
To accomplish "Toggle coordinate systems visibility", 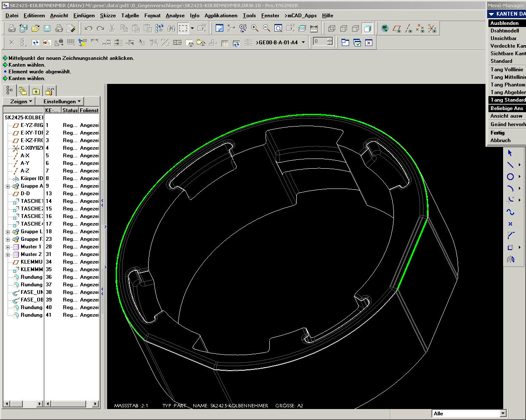I will [432, 28].
